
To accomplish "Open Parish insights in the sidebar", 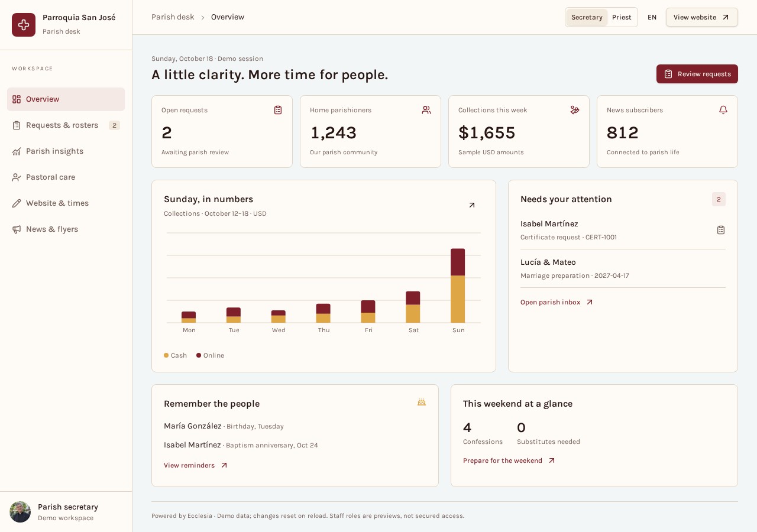I will 66,151.
